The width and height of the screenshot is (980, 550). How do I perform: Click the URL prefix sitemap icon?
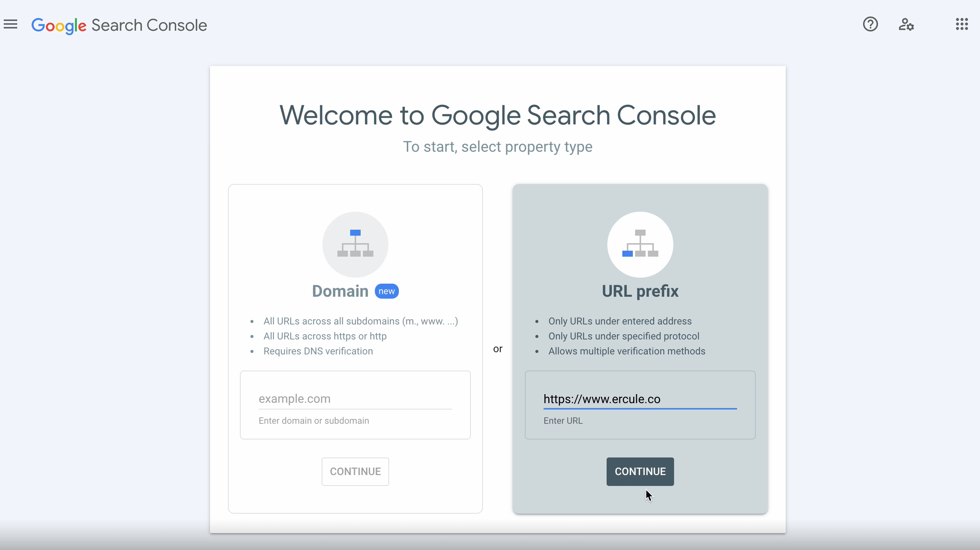tap(640, 244)
